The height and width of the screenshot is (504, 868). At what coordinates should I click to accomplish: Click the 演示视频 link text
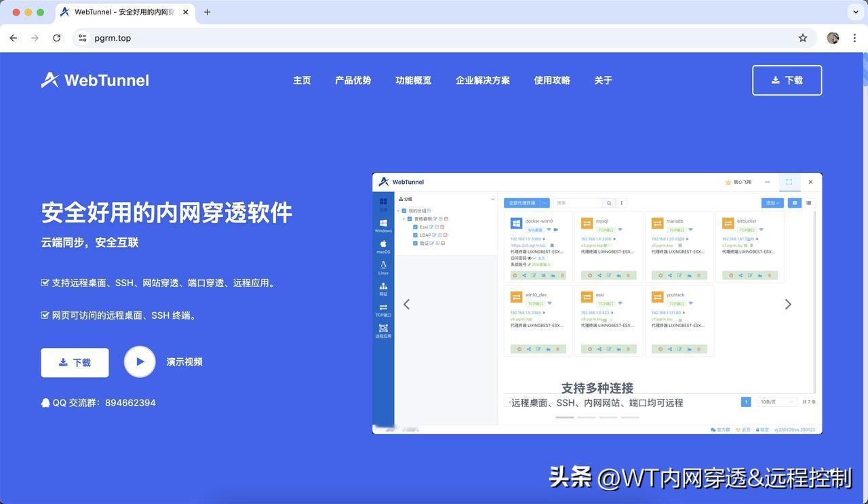[184, 362]
